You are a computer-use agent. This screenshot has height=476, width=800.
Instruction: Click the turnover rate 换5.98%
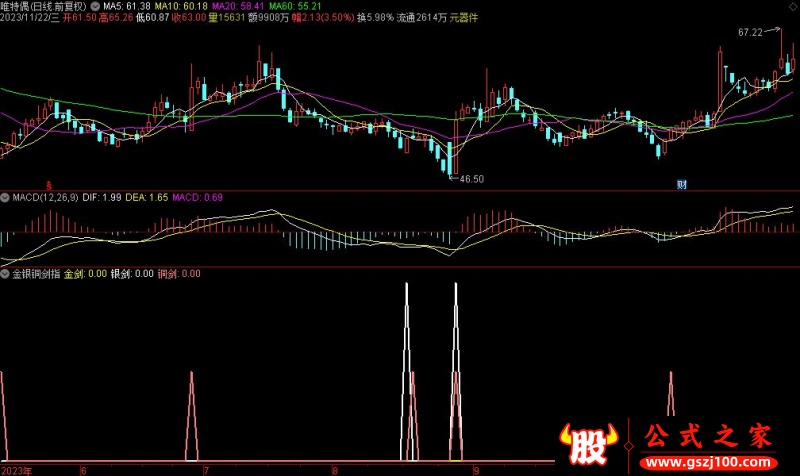376,18
